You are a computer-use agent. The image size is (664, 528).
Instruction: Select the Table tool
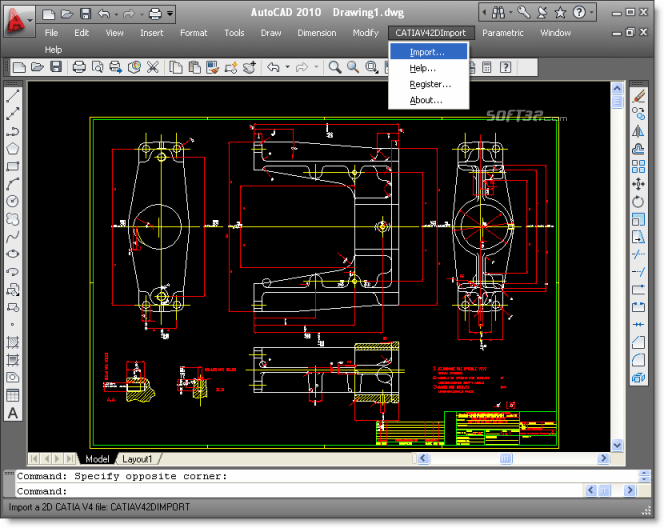13,395
